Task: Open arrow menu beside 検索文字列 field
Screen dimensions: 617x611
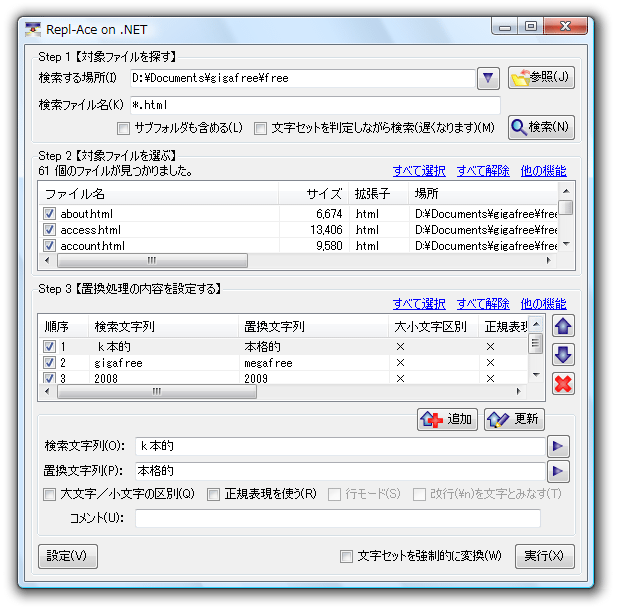Action: click(x=558, y=446)
